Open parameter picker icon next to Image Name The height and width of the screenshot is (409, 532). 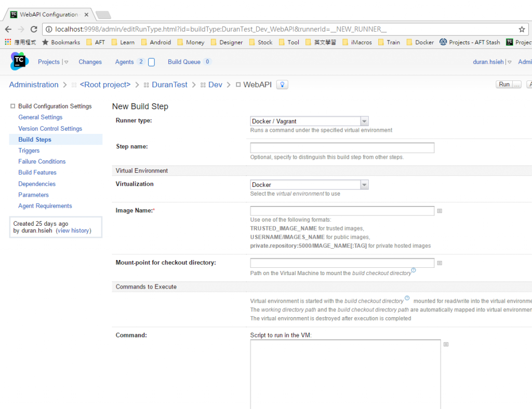440,211
